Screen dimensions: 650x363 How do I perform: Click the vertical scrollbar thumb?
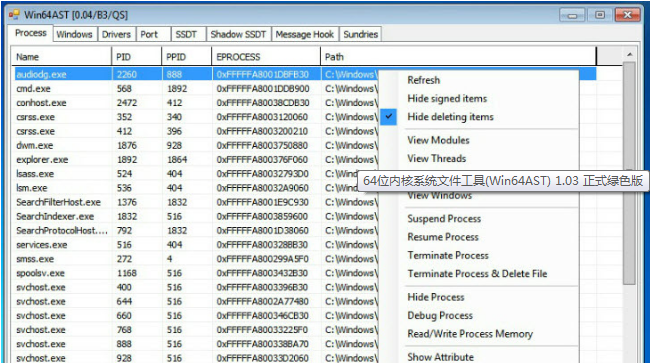[x=629, y=173]
